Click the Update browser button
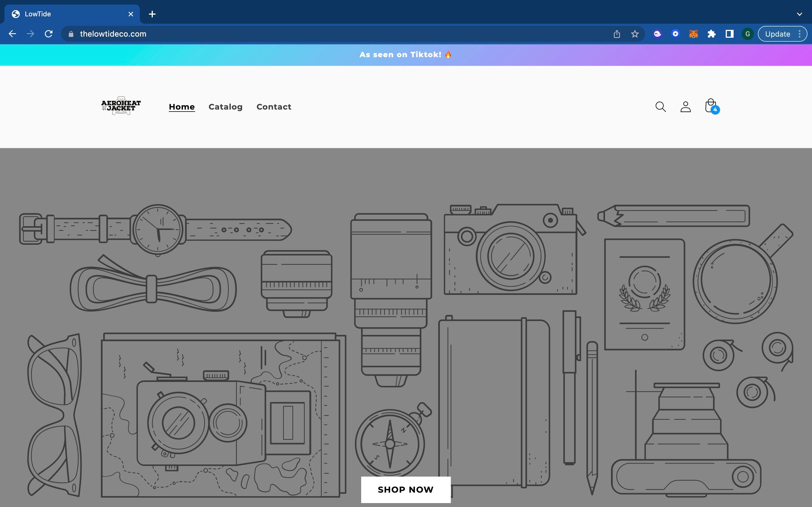The image size is (812, 507). (778, 34)
